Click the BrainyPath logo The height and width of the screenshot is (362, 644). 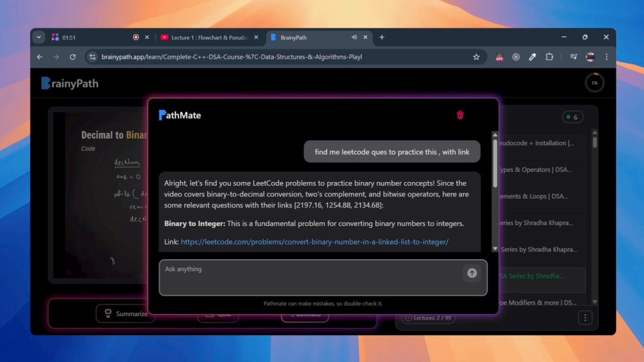click(x=69, y=83)
